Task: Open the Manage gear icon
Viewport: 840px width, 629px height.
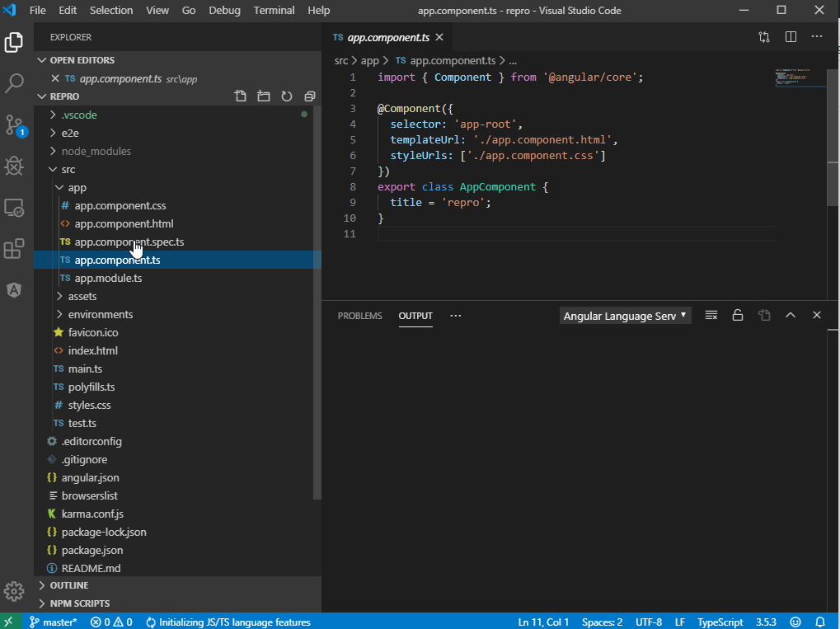Action: [x=14, y=592]
